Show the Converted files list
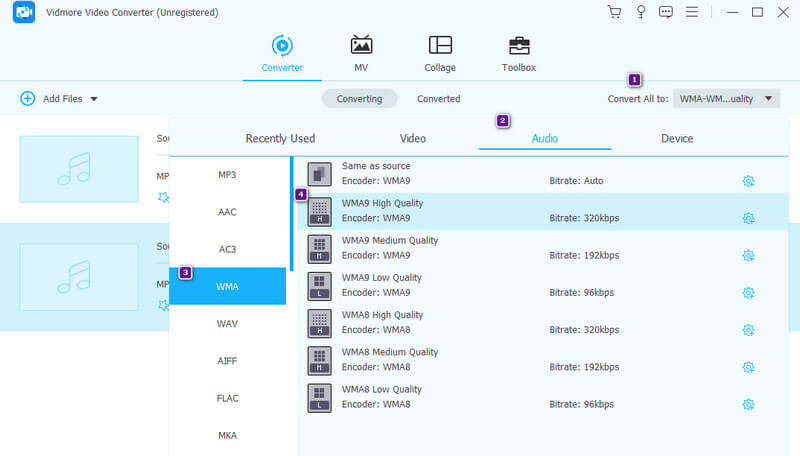The width and height of the screenshot is (800, 456). point(438,99)
